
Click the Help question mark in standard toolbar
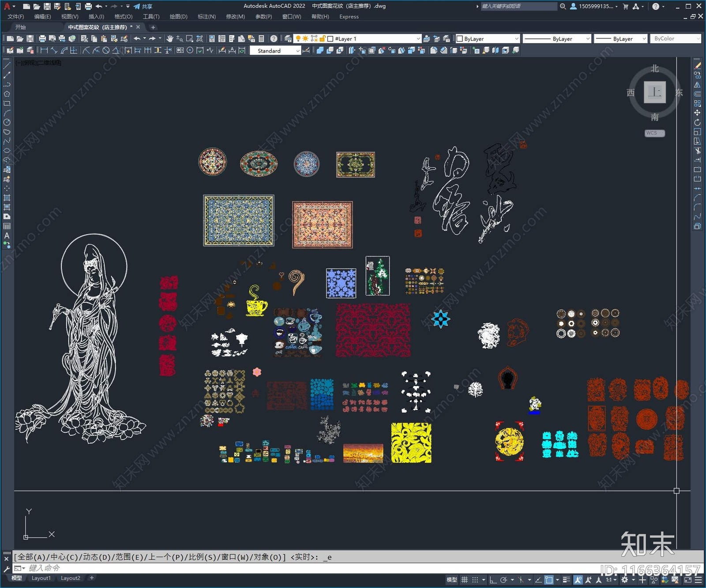[274, 39]
